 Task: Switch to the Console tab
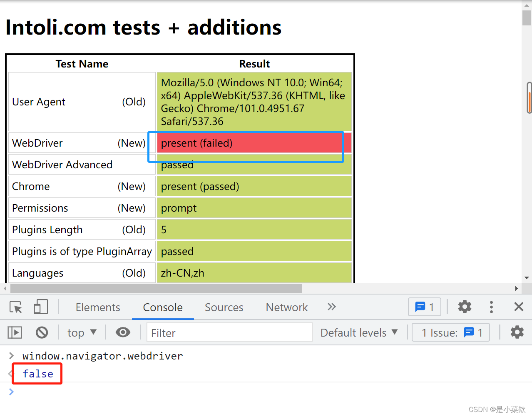[163, 307]
